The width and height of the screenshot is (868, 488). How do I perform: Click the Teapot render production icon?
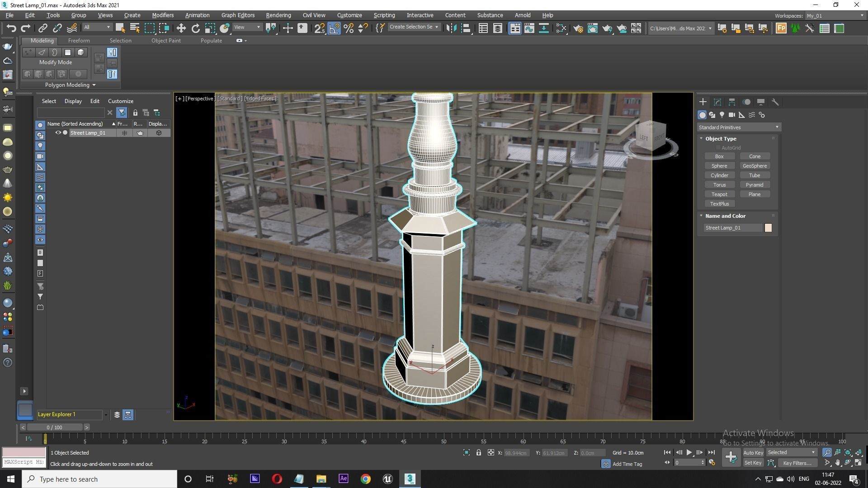(607, 28)
